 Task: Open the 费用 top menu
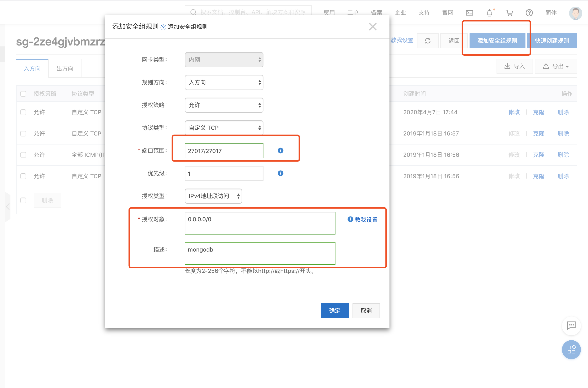(329, 13)
